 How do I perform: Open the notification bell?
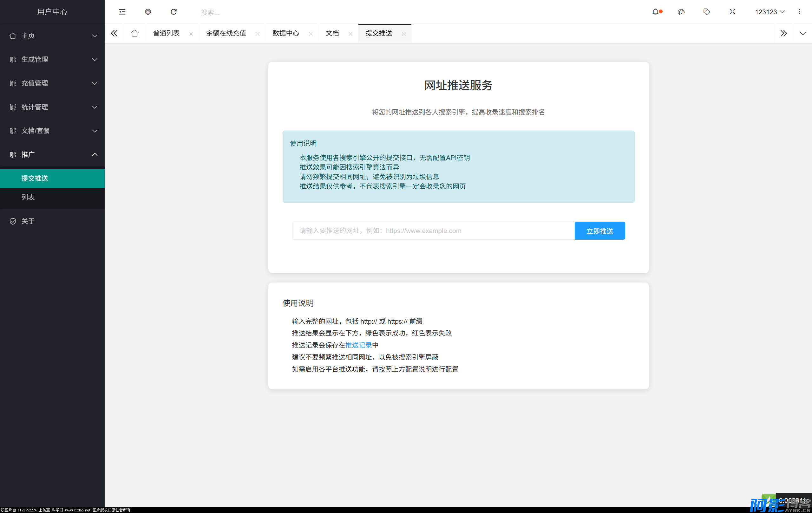pos(655,12)
